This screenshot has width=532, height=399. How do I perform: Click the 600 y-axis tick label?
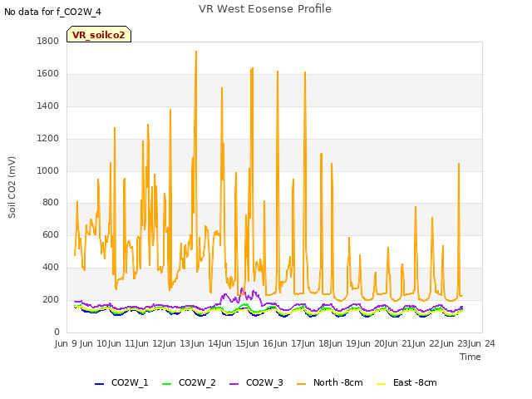pos(51,234)
